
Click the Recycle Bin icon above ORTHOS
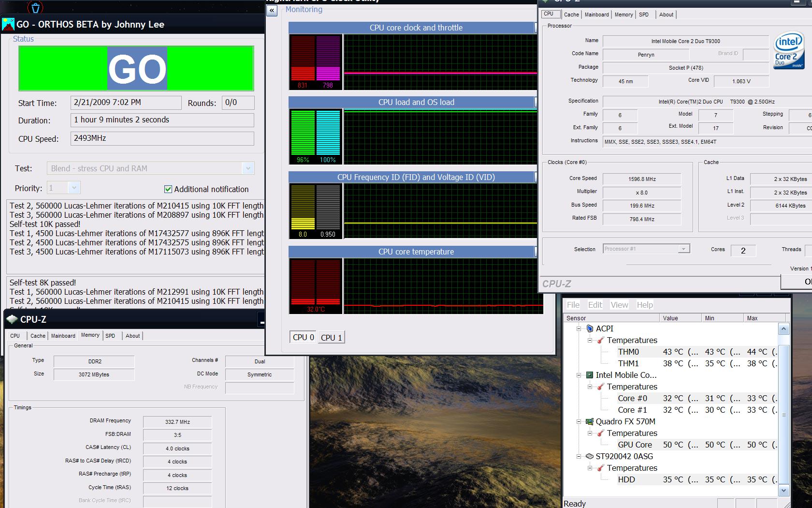tap(35, 7)
